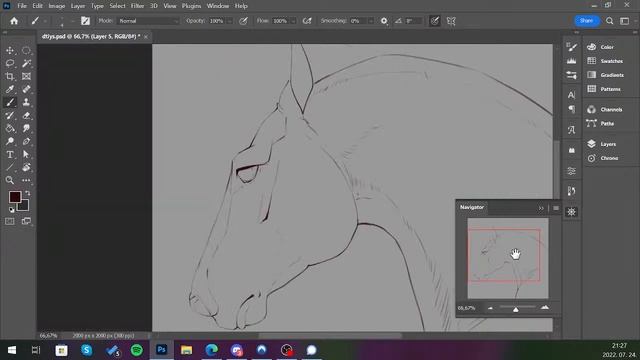Select the Path Selection tool
Viewport: 640px width, 360px height.
coord(26,155)
